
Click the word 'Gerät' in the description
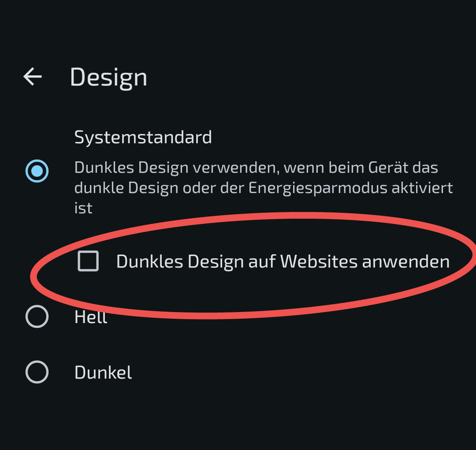(388, 167)
